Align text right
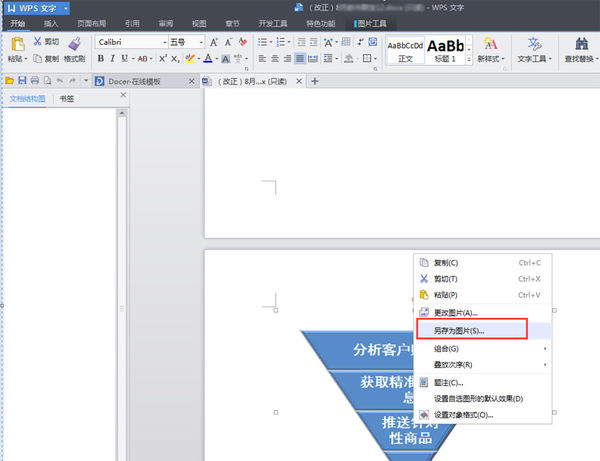The height and width of the screenshot is (461, 600). coord(287,59)
